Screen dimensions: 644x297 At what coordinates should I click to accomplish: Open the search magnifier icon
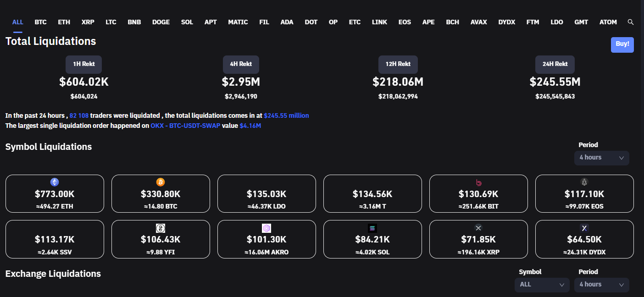pos(630,22)
